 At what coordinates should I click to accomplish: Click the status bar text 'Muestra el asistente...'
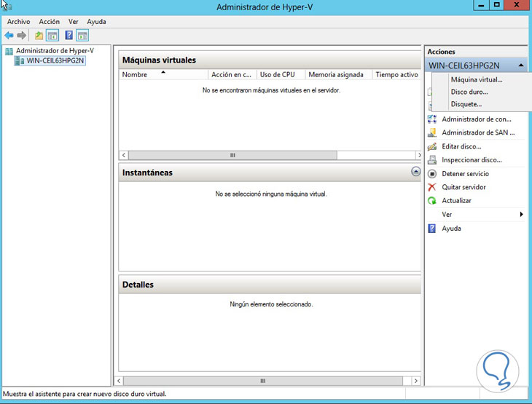(x=85, y=394)
